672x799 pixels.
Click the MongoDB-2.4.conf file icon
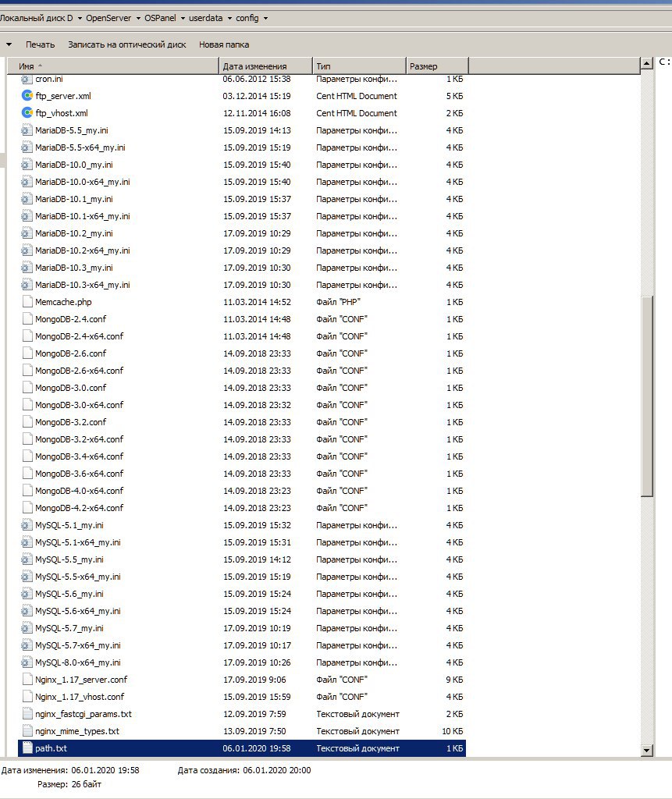(x=27, y=319)
